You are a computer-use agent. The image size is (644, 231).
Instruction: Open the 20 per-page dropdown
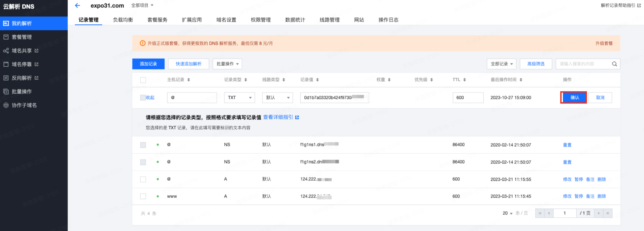[x=507, y=213]
